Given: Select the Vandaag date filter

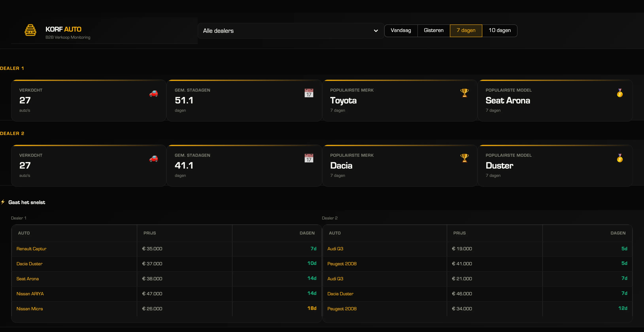Looking at the screenshot, I should 401,30.
